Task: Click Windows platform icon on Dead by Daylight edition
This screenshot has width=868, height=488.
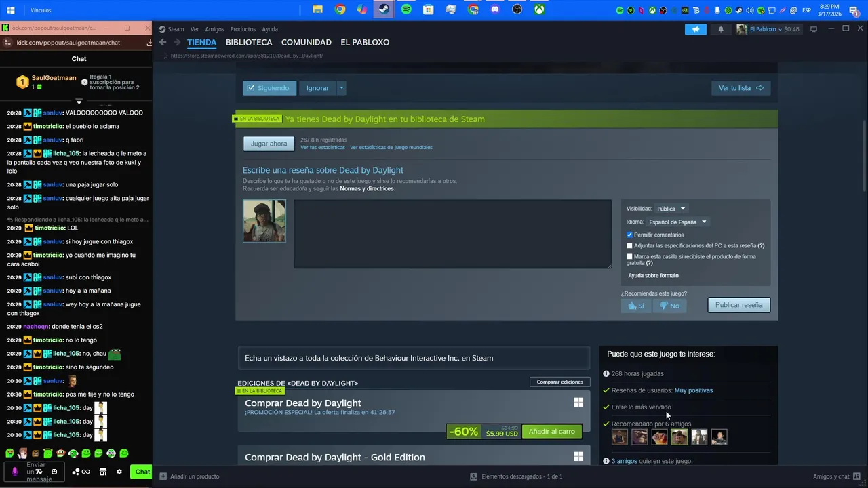Action: point(578,403)
